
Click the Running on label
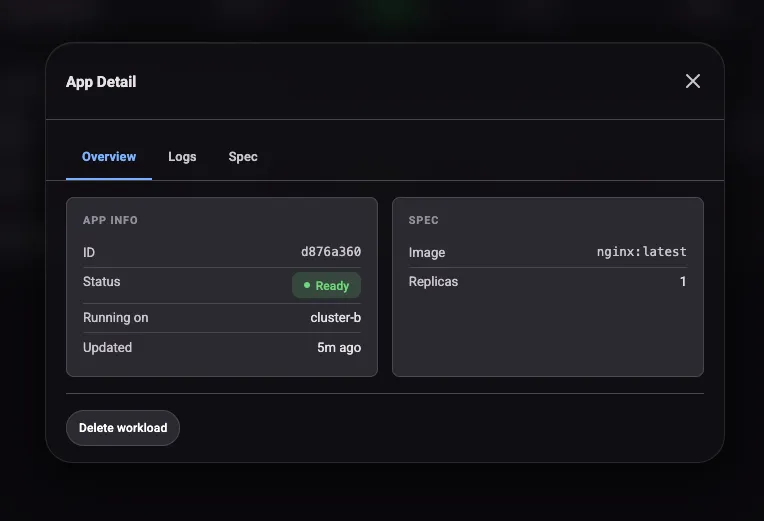[116, 318]
